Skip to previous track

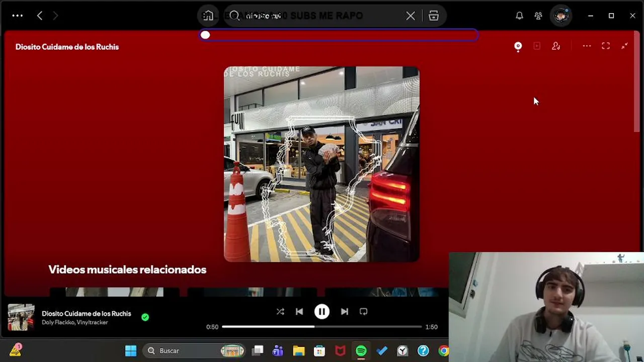299,312
